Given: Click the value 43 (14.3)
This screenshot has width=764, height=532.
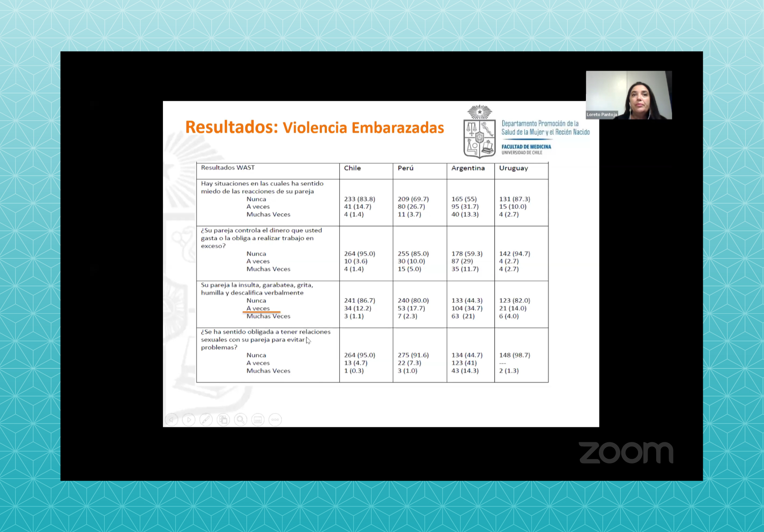Looking at the screenshot, I should (x=465, y=371).
